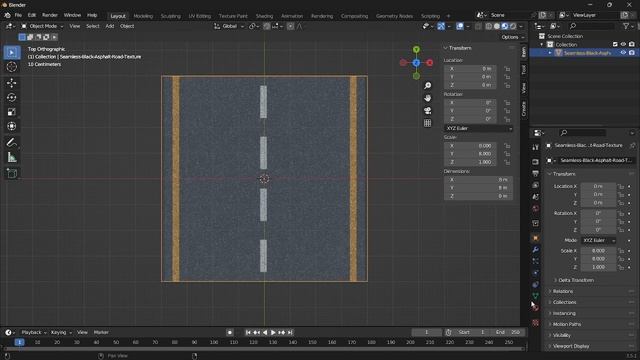Image resolution: width=640 pixels, height=360 pixels.
Task: Open the Object properties orange square tab
Action: coord(536,238)
